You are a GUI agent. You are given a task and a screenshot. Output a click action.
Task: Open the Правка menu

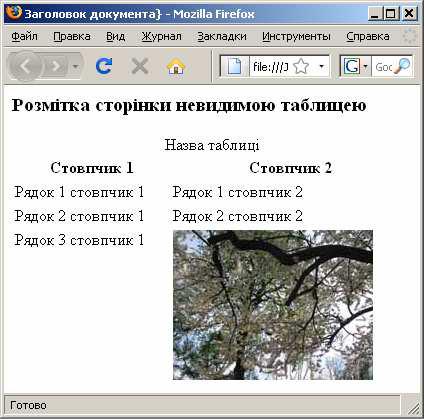click(x=72, y=36)
